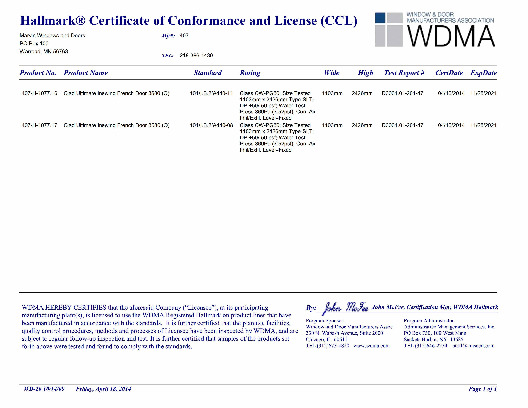The width and height of the screenshot is (528, 408).
Task: Click 'Window & Door Manufacturers Association' logo caption
Action: point(450,18)
